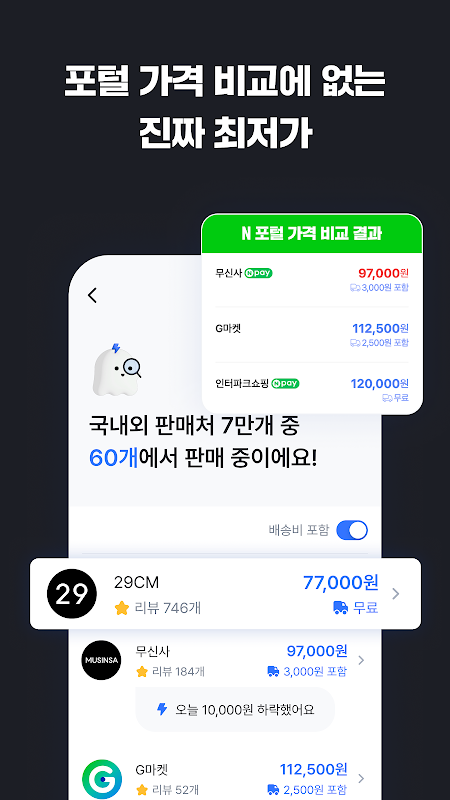
Task: Toggle the 배송비 포함 switch off
Action: coord(352,530)
